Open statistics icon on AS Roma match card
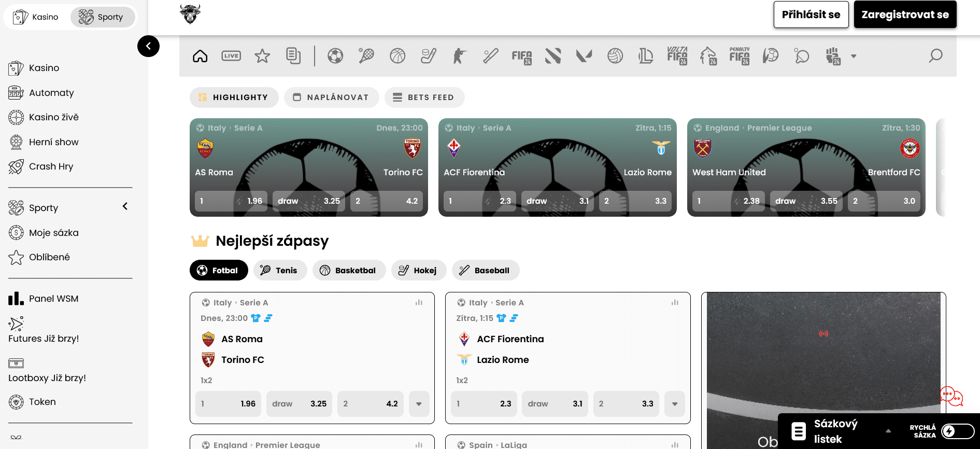The image size is (980, 449). point(419,302)
